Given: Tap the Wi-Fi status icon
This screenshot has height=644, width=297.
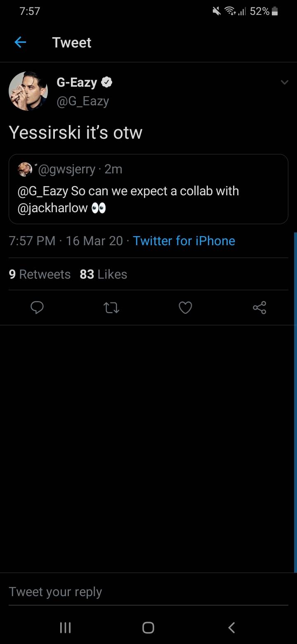Looking at the screenshot, I should pyautogui.click(x=230, y=11).
